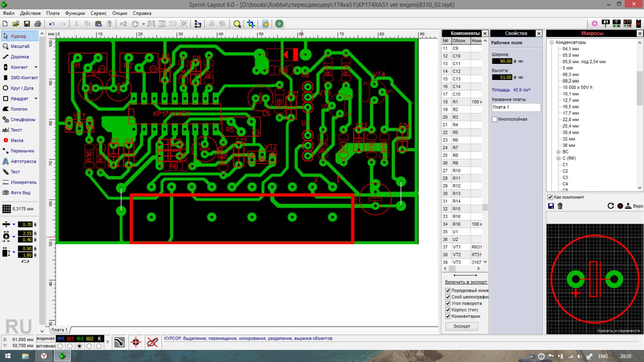Click the undo arrow in toolbar
Screen dimensions: 644x362
pyautogui.click(x=51, y=24)
